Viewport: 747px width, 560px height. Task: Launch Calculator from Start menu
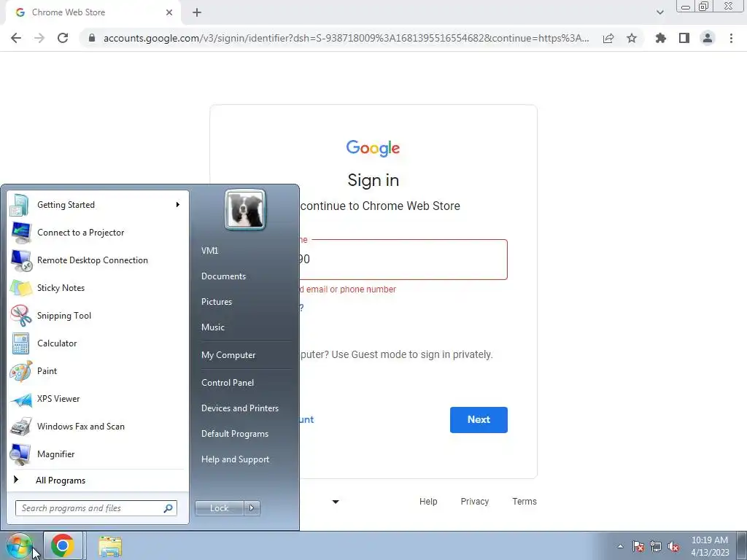[97, 343]
